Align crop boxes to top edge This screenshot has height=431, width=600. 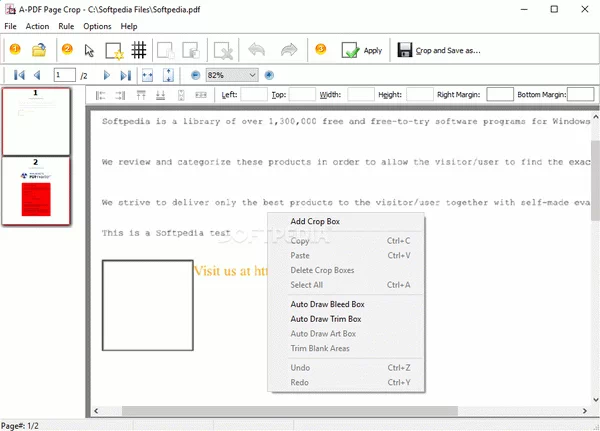(x=141, y=95)
